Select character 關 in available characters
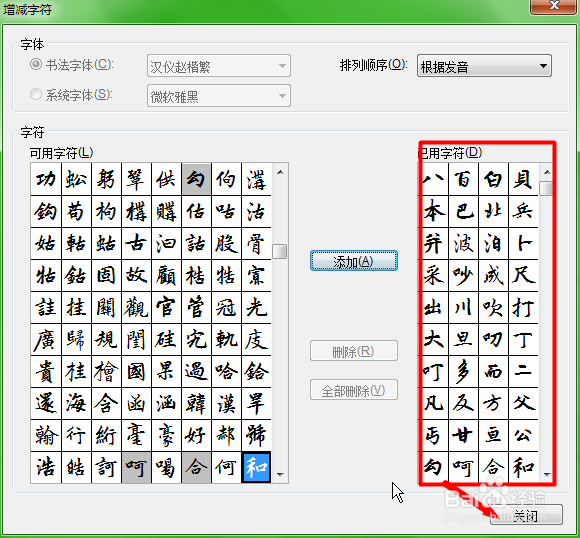Image resolution: width=580 pixels, height=538 pixels. (106, 307)
